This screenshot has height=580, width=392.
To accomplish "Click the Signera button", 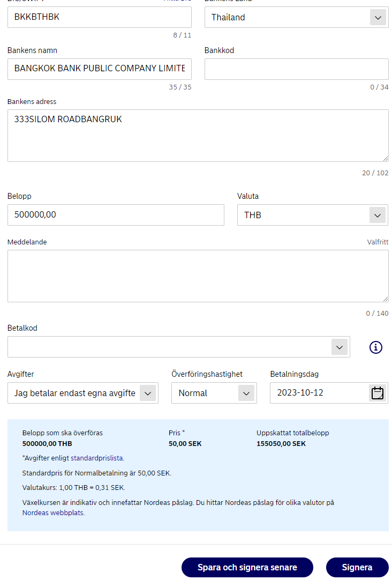I will tap(357, 567).
